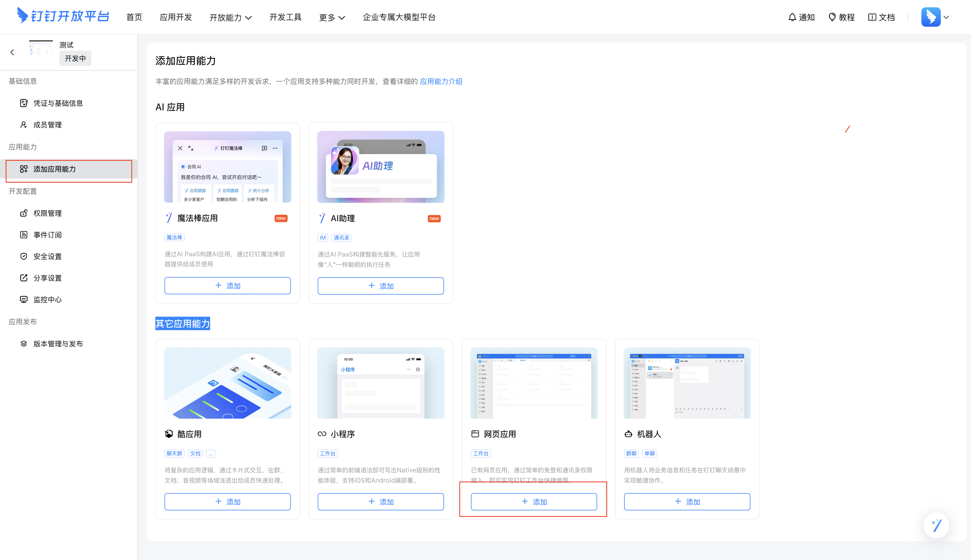This screenshot has width=971, height=560.
Task: Open the documentation book icon
Action: 872,17
